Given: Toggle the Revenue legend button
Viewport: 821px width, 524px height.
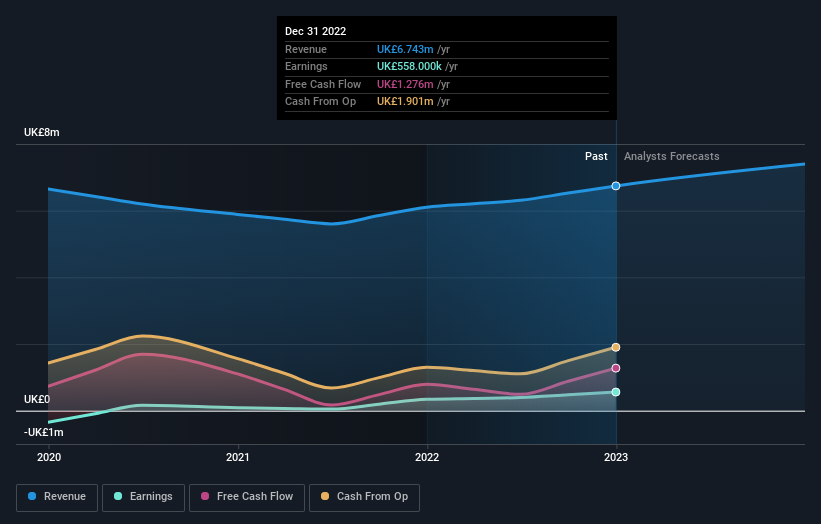Looking at the screenshot, I should click(57, 497).
